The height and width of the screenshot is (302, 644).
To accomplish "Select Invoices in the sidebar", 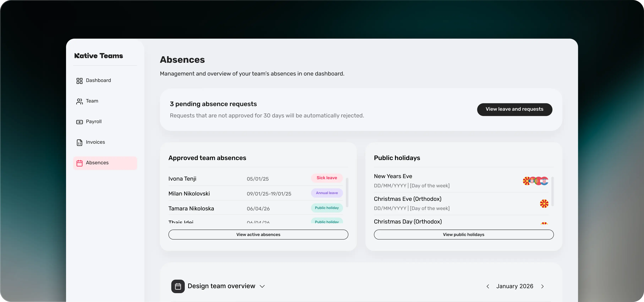I will (x=95, y=142).
